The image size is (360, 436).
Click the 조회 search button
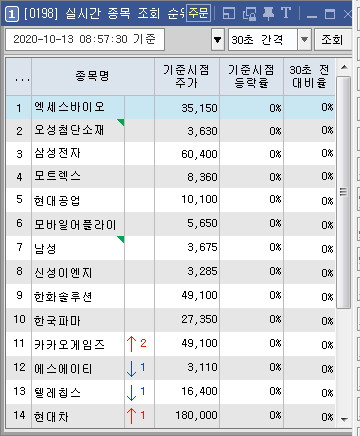pyautogui.click(x=332, y=40)
